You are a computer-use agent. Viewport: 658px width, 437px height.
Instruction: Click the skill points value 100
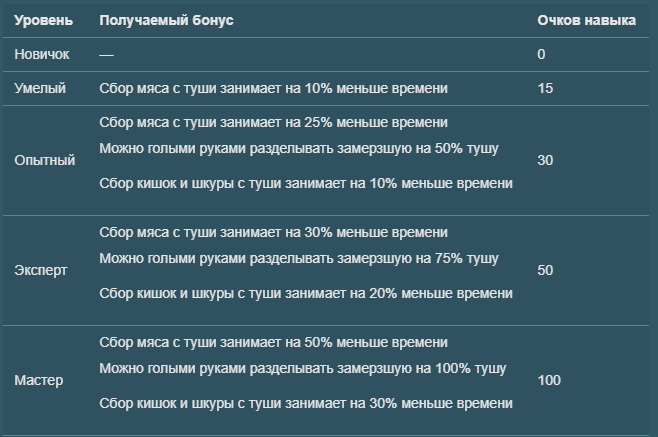coord(549,380)
